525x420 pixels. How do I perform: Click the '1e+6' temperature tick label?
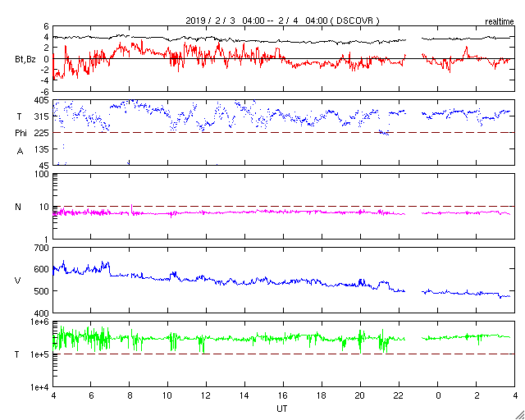(x=40, y=322)
